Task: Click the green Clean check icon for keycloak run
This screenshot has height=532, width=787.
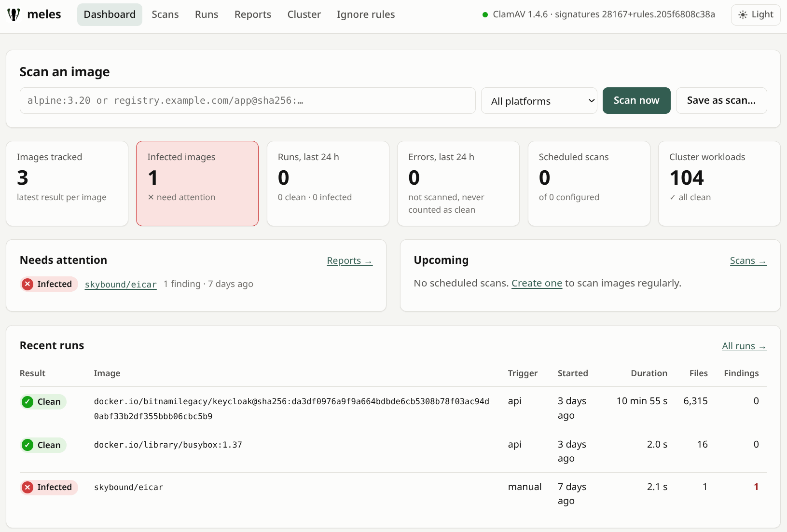Action: (28, 402)
